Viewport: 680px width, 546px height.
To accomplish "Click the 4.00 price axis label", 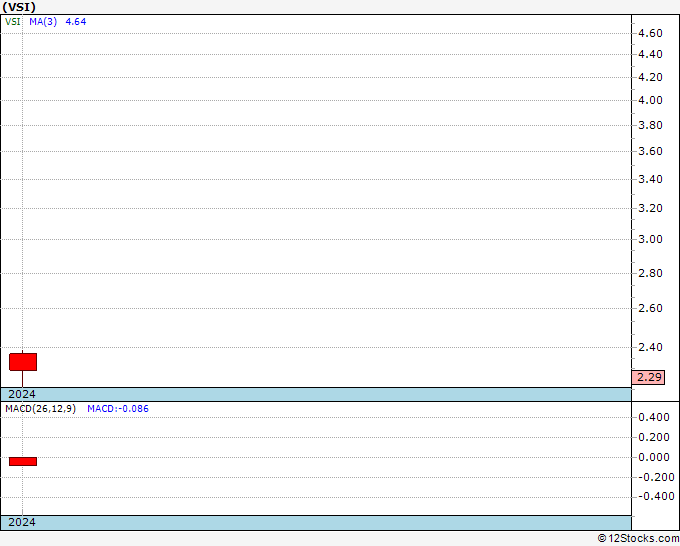I will [651, 100].
